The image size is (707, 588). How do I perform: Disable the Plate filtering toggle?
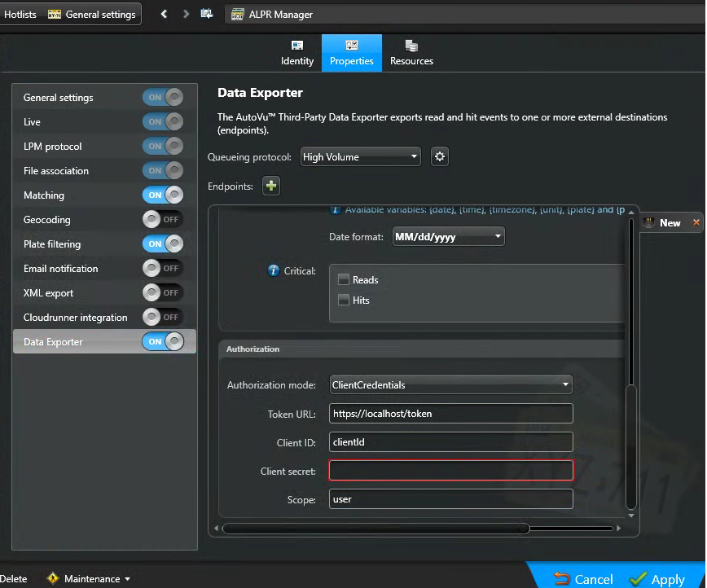pyautogui.click(x=162, y=244)
